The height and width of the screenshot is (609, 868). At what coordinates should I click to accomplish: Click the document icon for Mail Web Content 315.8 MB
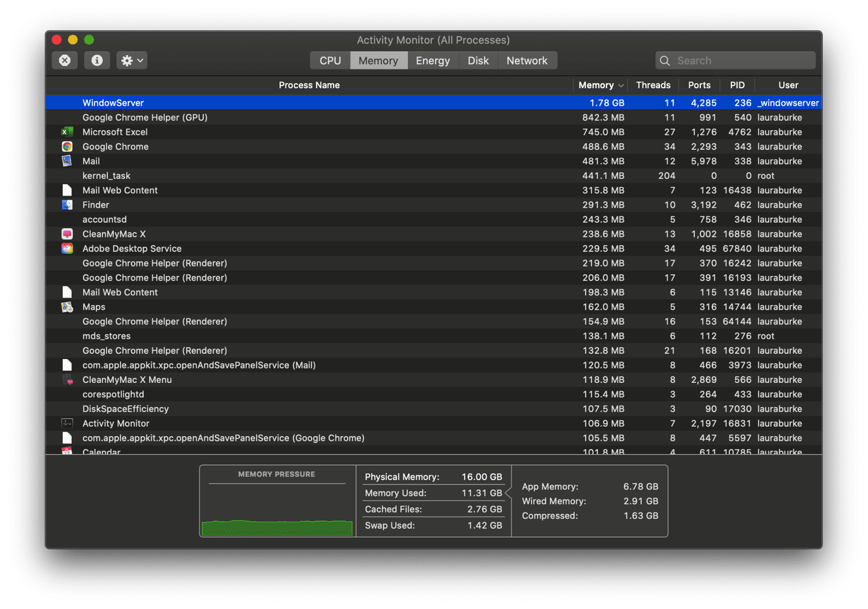pos(67,190)
